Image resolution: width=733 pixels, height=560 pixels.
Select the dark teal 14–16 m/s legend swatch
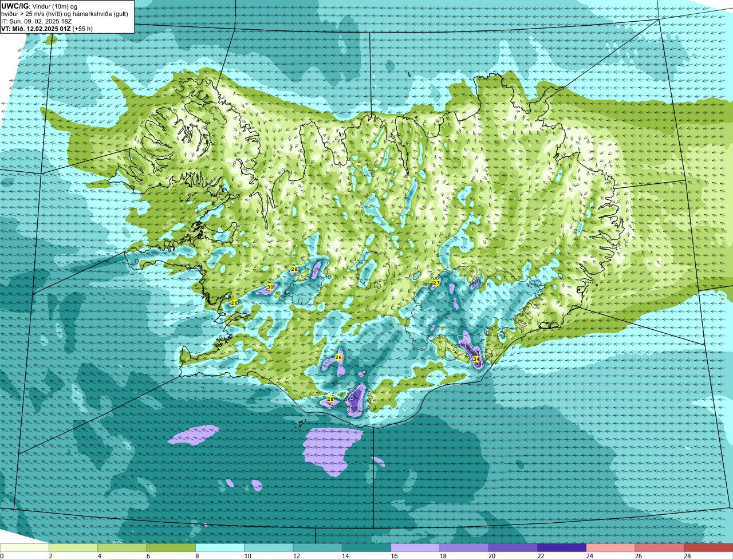(x=366, y=547)
